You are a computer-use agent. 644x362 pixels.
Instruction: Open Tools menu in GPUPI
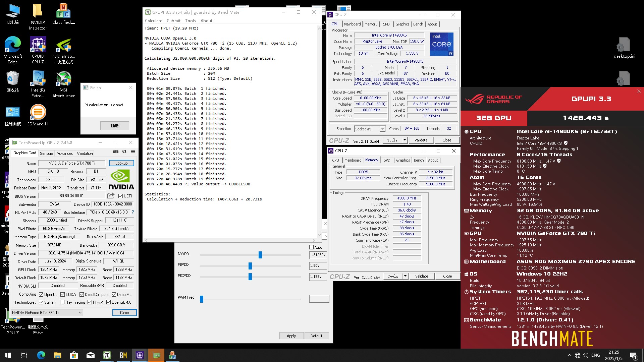point(190,21)
